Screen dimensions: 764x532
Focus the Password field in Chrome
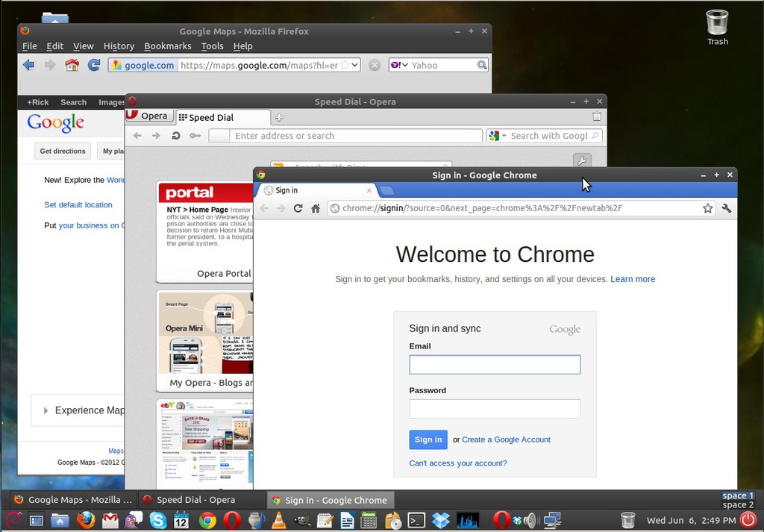click(495, 409)
